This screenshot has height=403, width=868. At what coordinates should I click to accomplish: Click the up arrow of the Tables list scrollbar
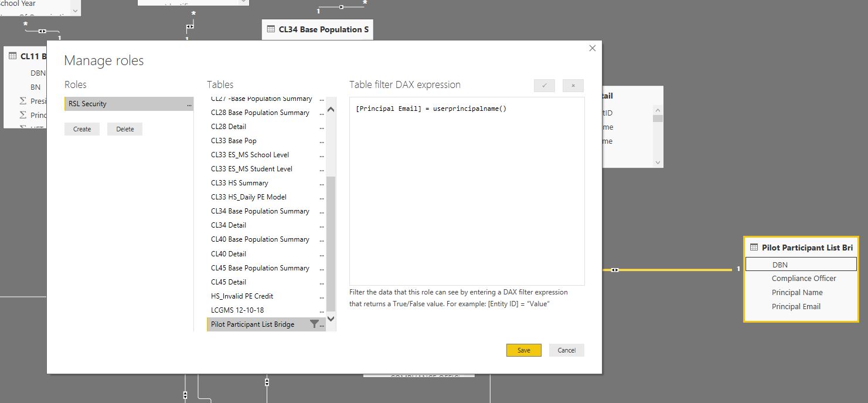click(331, 110)
